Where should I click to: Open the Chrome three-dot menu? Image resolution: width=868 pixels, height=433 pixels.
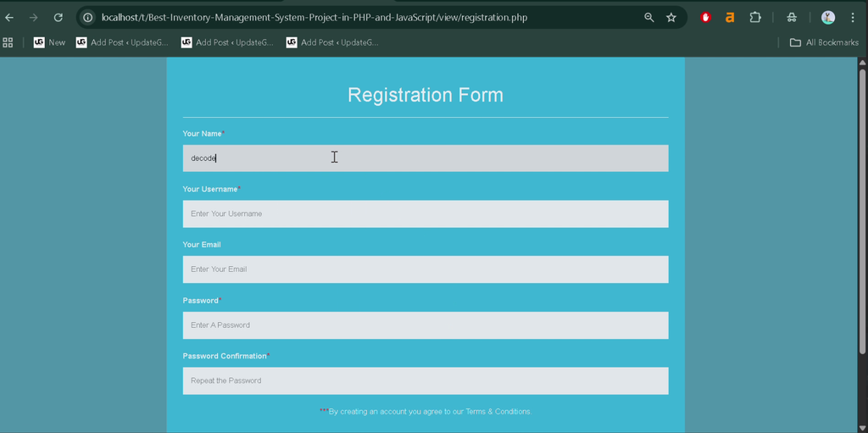[x=853, y=18]
